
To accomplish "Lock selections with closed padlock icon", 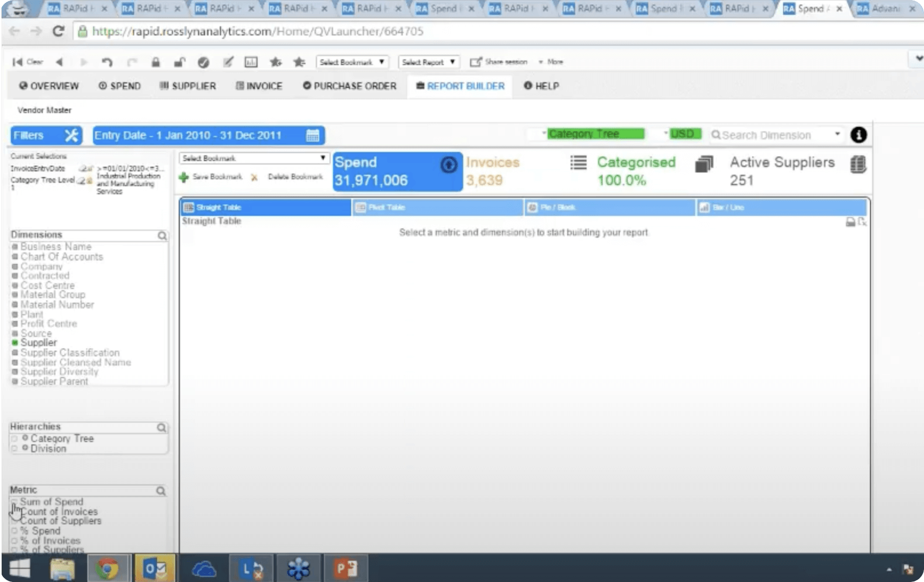I will coord(155,62).
